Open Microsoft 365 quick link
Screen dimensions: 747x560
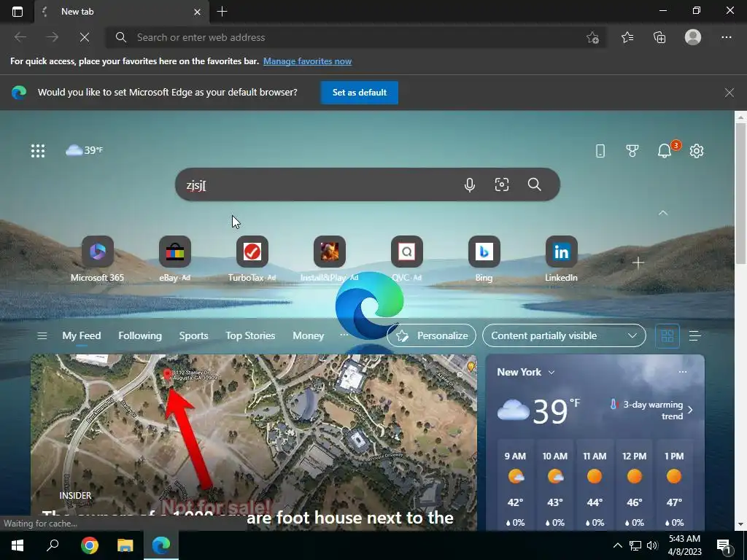coord(97,259)
